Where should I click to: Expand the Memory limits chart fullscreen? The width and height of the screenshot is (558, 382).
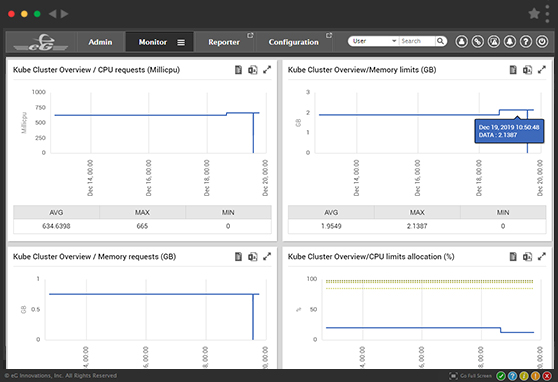coord(542,70)
